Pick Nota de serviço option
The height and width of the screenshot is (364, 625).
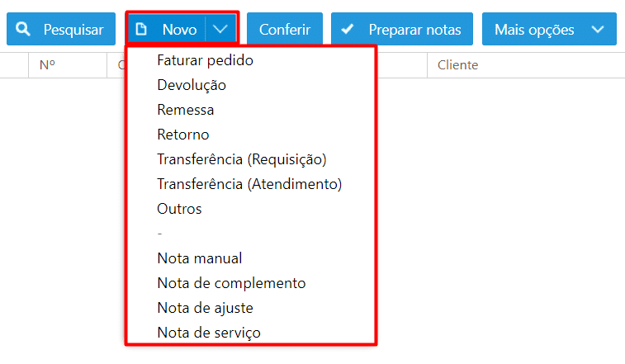coord(209,332)
